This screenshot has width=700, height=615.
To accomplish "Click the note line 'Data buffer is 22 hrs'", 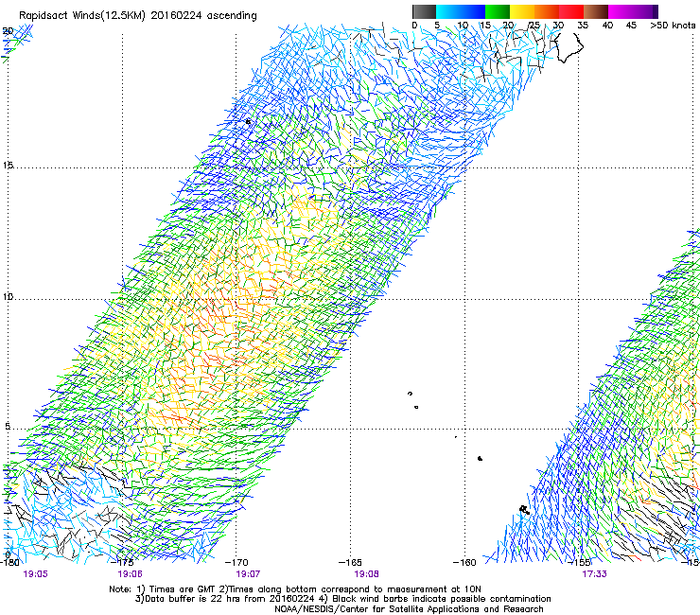I will (x=342, y=599).
